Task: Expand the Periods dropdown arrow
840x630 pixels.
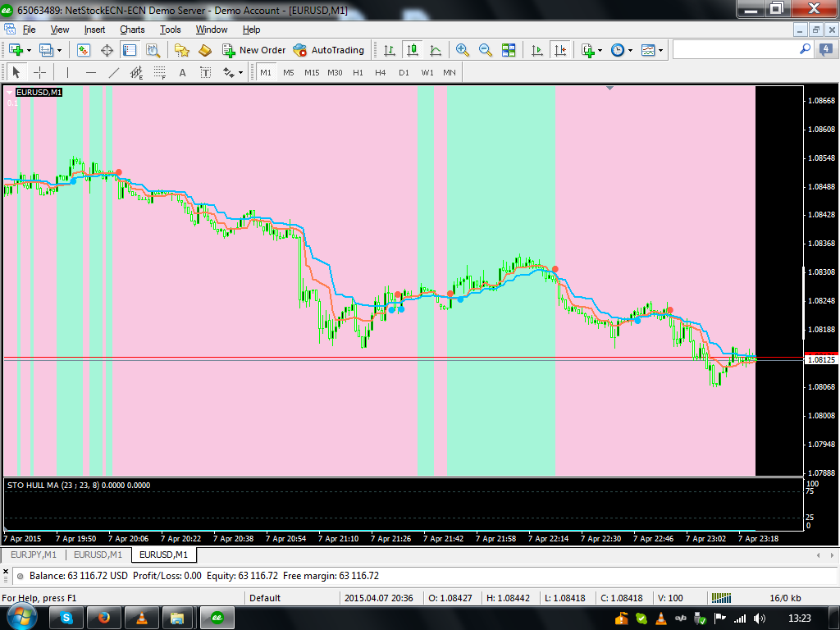Action: [631, 50]
